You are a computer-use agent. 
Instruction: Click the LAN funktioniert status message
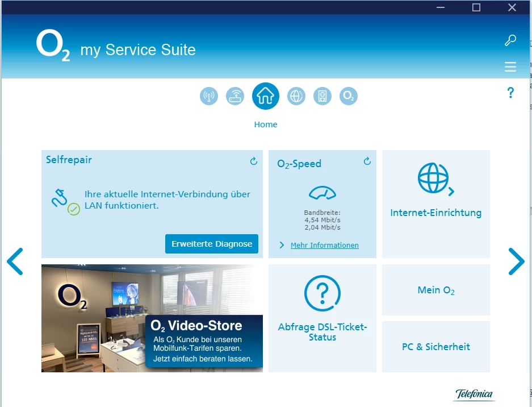pos(167,200)
